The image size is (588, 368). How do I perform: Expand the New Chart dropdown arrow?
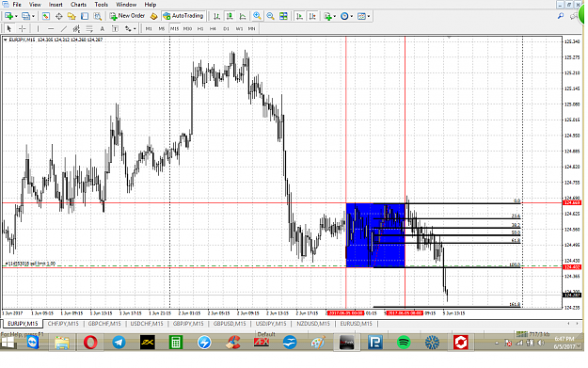(16, 16)
